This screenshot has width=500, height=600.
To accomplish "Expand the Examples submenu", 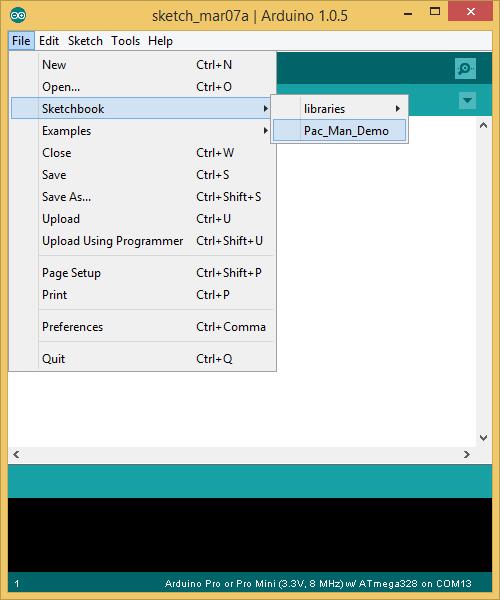I will (x=142, y=131).
